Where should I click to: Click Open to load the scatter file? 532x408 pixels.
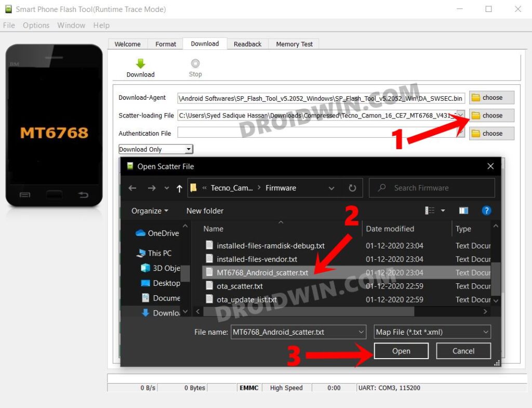(x=401, y=351)
